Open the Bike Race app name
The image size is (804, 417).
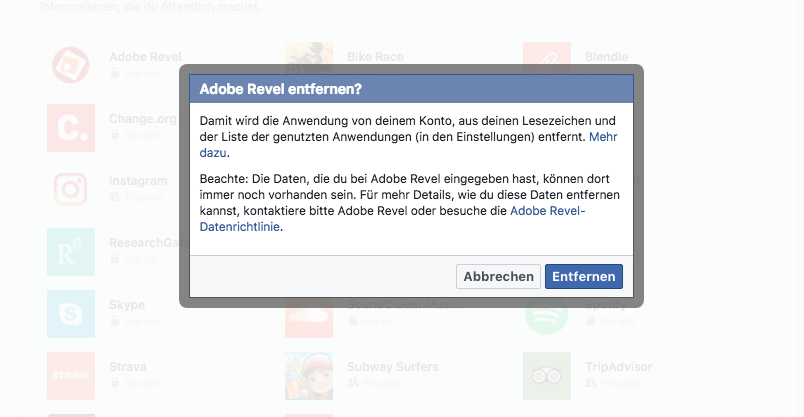click(375, 57)
